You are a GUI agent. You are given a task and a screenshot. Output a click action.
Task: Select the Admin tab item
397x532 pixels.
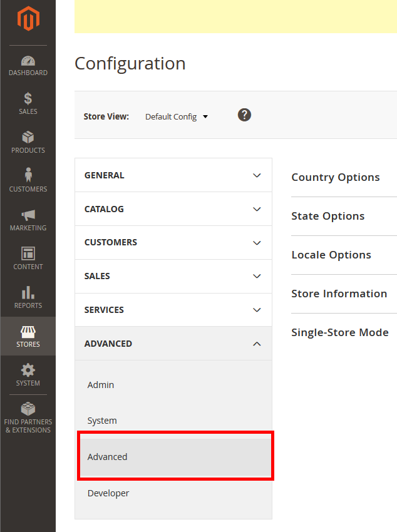click(x=101, y=385)
